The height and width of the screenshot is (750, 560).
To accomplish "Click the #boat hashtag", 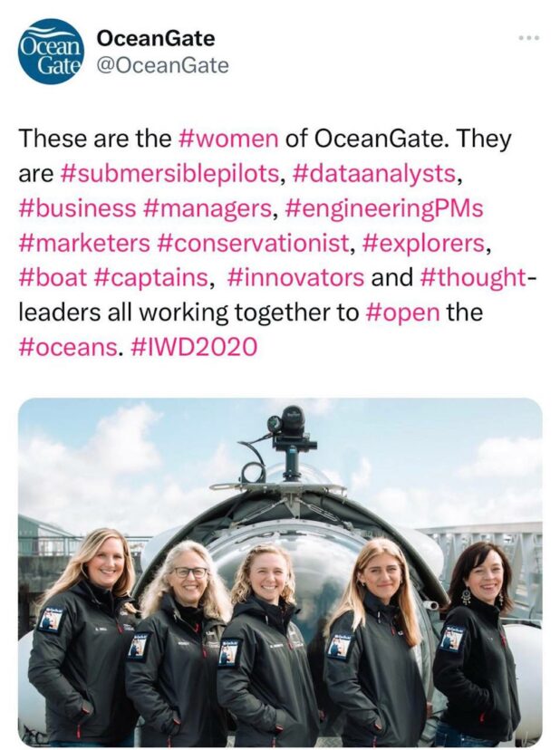I will click(51, 277).
